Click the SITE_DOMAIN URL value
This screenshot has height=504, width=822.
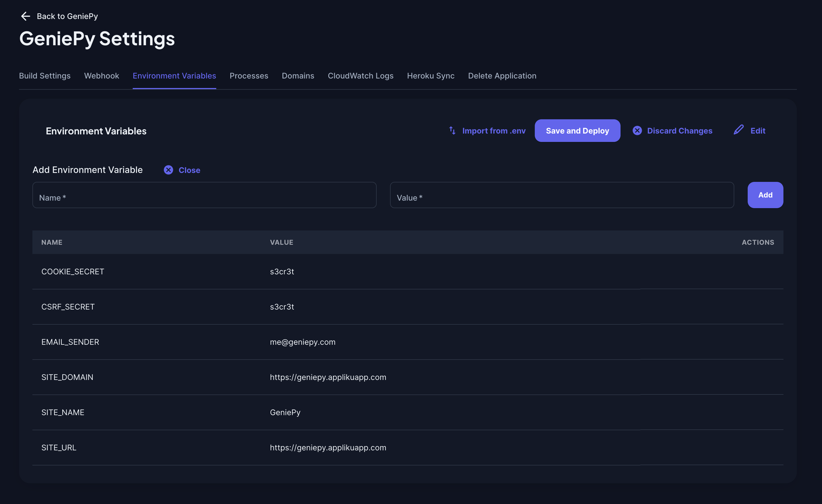[x=328, y=377]
